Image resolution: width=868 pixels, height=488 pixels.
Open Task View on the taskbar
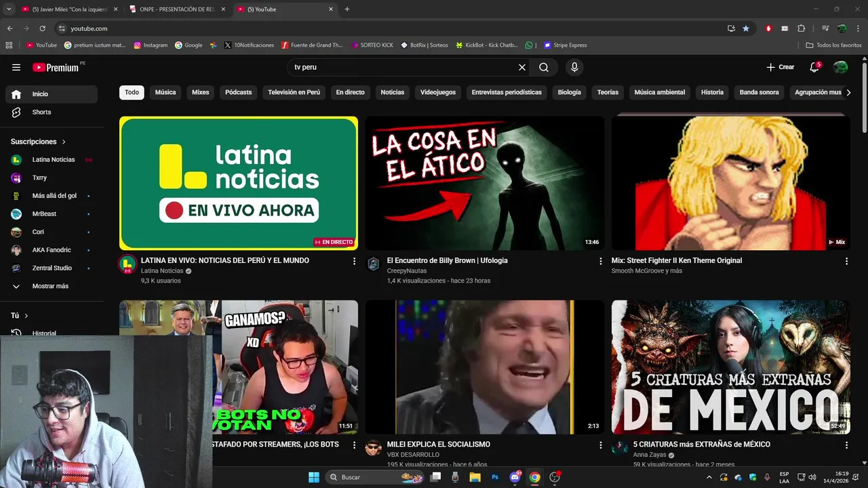coord(435,477)
